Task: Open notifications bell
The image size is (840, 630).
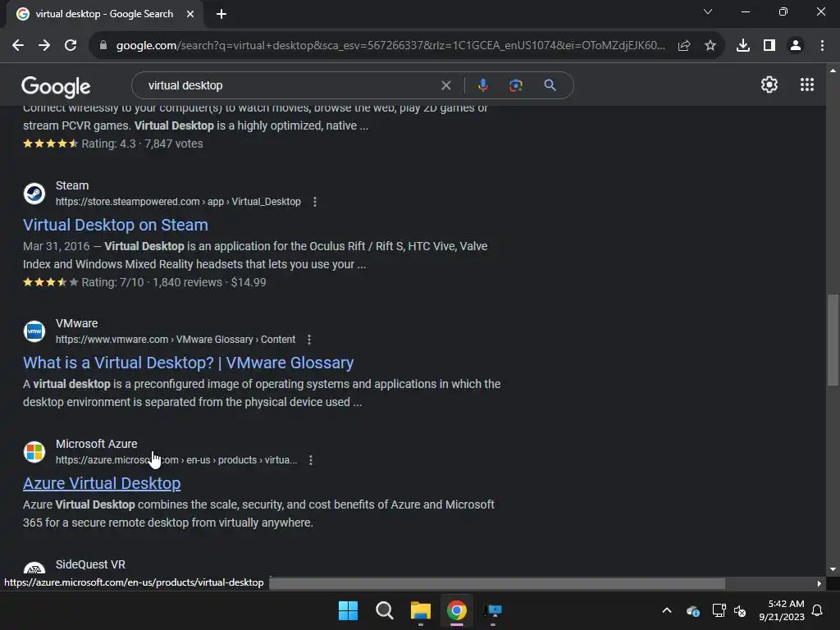Action: (x=818, y=610)
